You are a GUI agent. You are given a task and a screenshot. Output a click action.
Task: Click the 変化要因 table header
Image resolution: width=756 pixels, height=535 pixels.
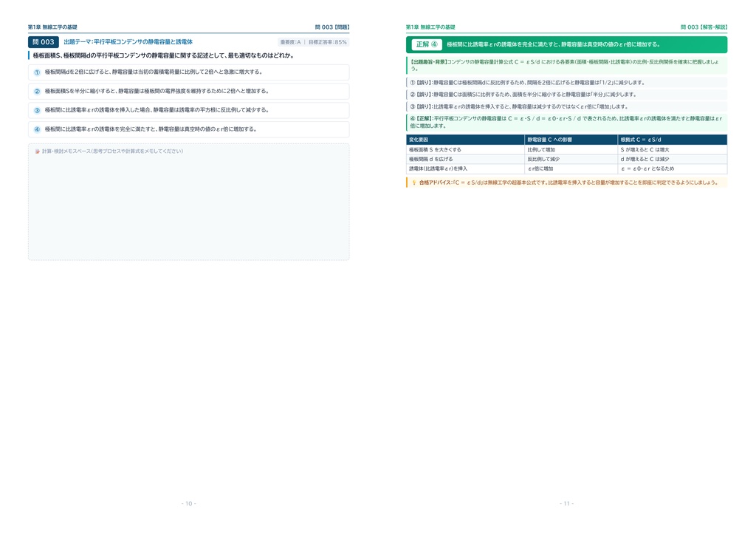pyautogui.click(x=465, y=140)
